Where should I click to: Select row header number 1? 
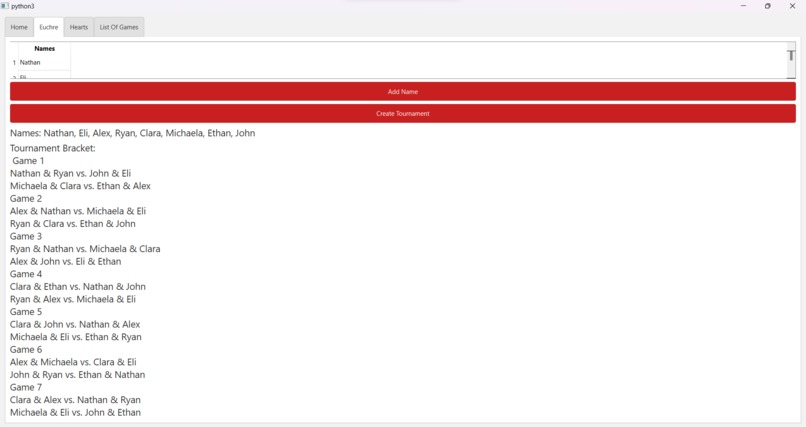coord(14,62)
